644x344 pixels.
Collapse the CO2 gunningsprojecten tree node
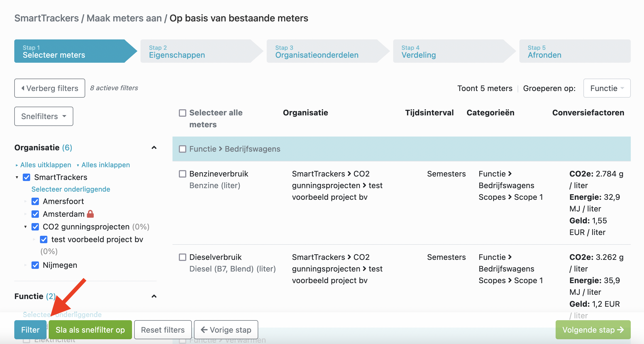coord(25,227)
